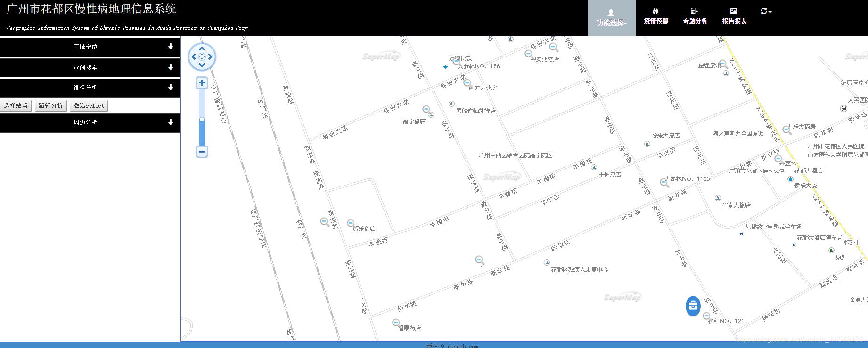The width and height of the screenshot is (868, 348).
Task: Click the 海之声听力全国连锁 map label
Action: [738, 134]
